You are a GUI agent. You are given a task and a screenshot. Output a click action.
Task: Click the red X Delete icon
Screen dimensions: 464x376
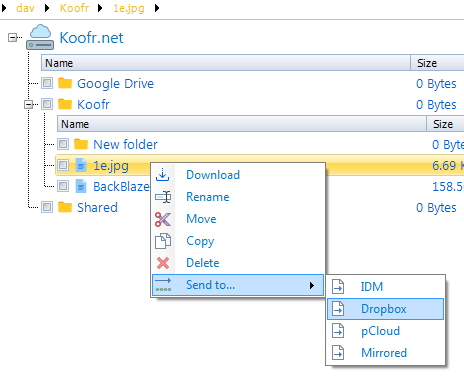point(163,263)
